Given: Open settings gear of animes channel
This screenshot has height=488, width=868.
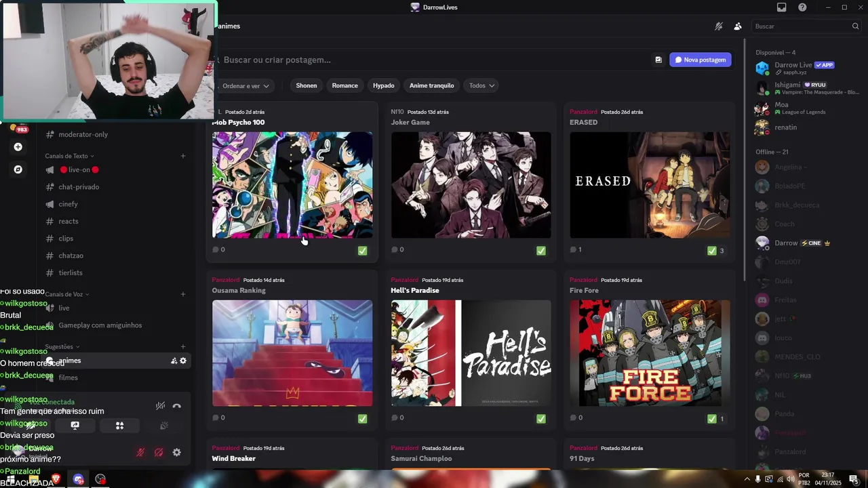Looking at the screenshot, I should 183,361.
